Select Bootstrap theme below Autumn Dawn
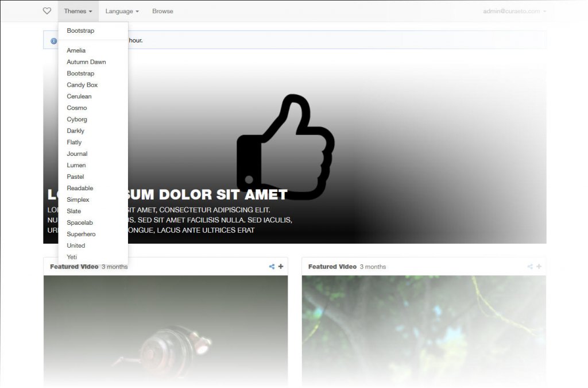 pos(93,74)
